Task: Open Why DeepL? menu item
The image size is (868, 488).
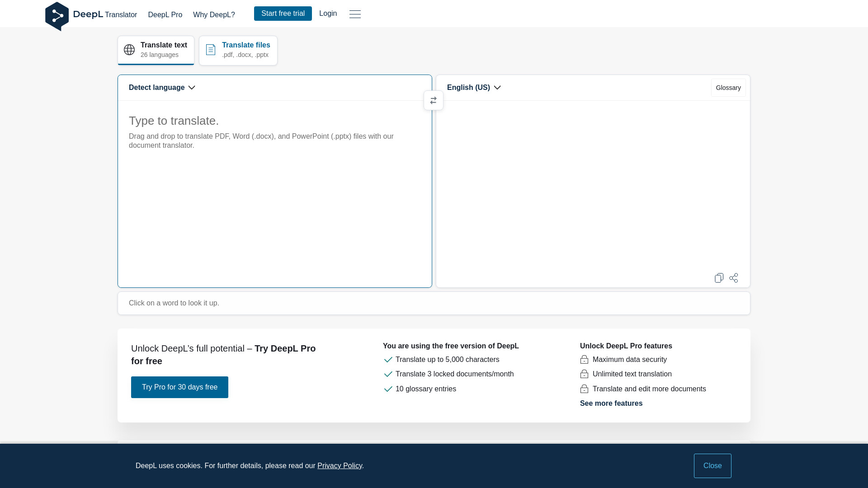Action: click(214, 15)
